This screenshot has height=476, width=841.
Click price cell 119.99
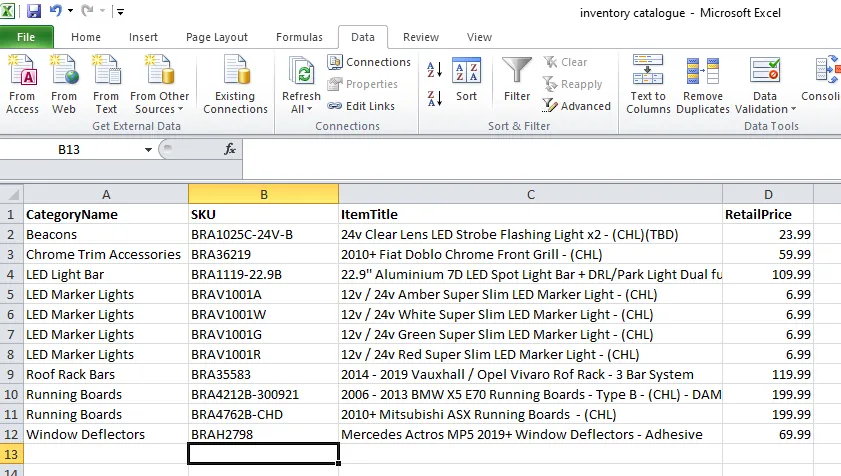(768, 375)
